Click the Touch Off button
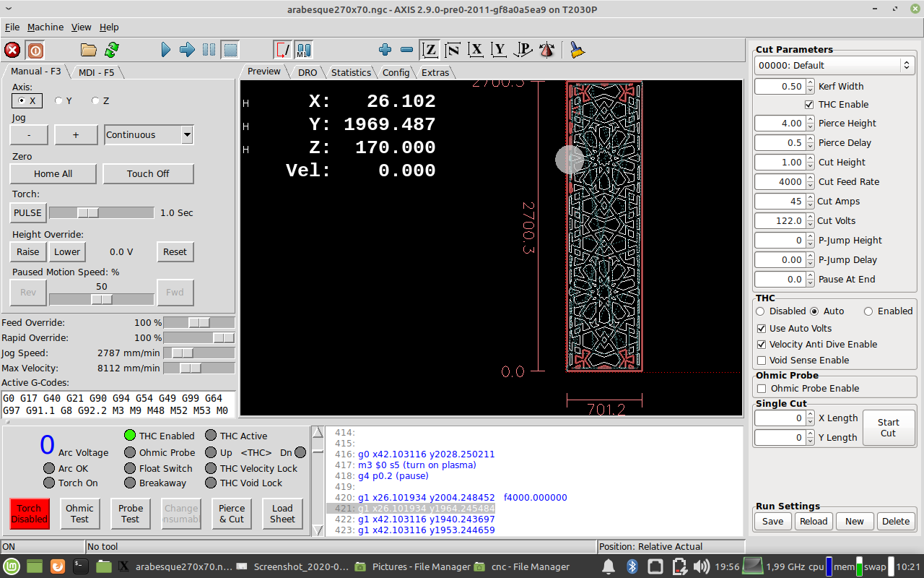This screenshot has height=578, width=924. click(x=148, y=174)
